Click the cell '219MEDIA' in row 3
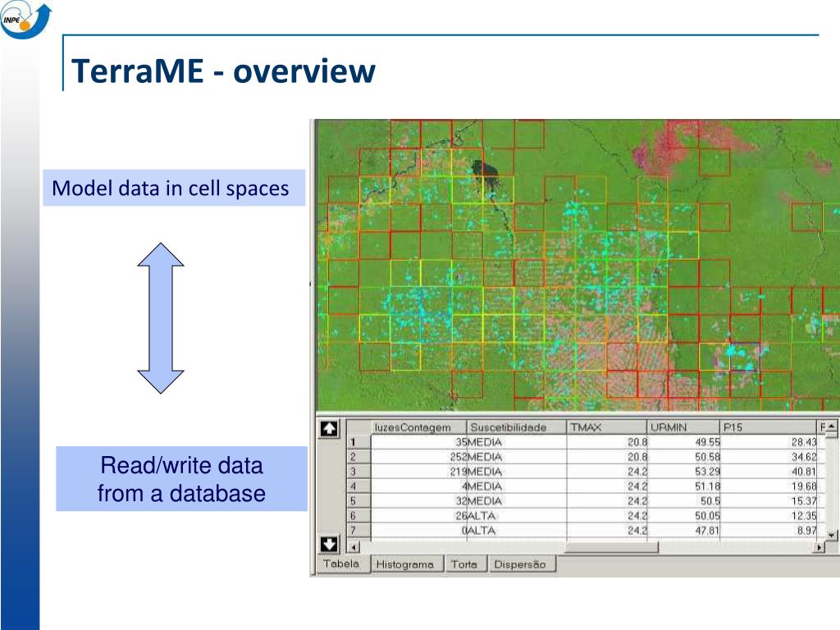 476,472
